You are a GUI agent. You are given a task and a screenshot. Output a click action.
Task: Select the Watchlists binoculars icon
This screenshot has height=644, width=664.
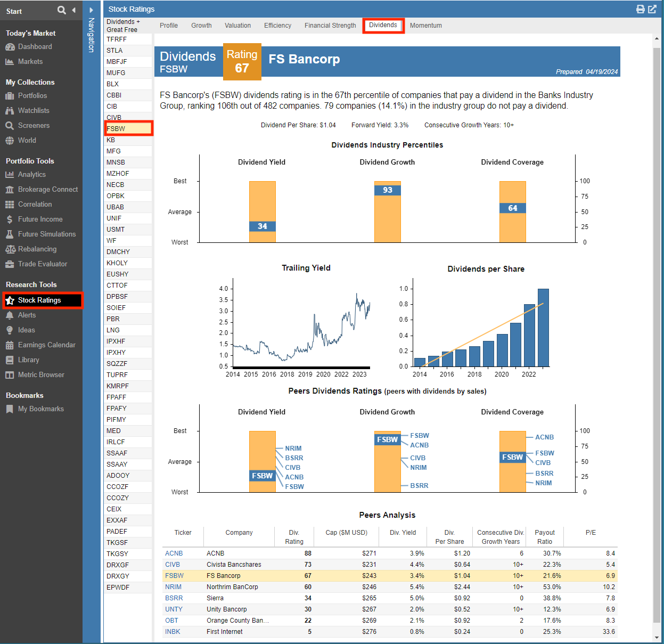[10, 111]
